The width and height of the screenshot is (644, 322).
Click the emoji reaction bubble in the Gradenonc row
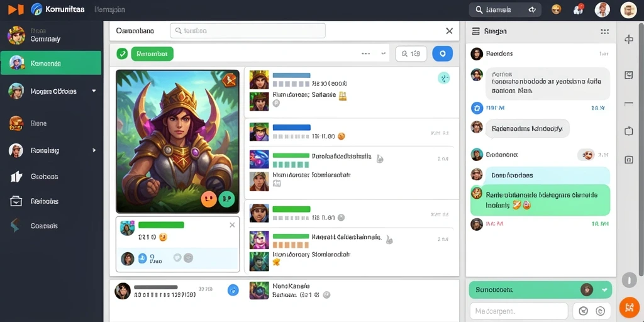tap(586, 155)
